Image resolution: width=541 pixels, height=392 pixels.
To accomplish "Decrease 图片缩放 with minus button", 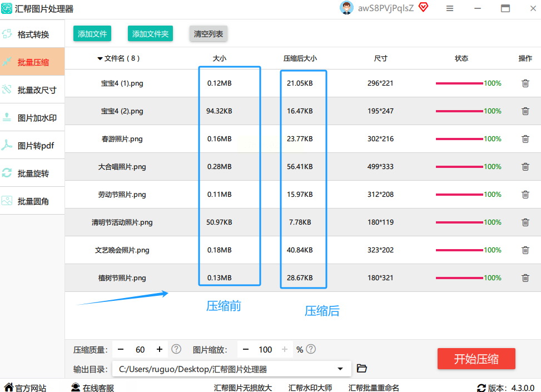I will point(246,349).
